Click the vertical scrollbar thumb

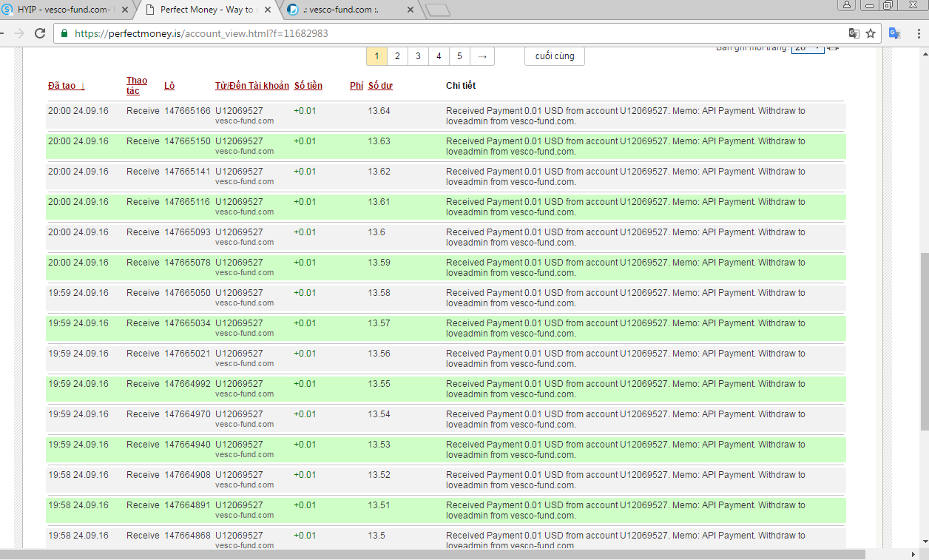pyautogui.click(x=924, y=340)
